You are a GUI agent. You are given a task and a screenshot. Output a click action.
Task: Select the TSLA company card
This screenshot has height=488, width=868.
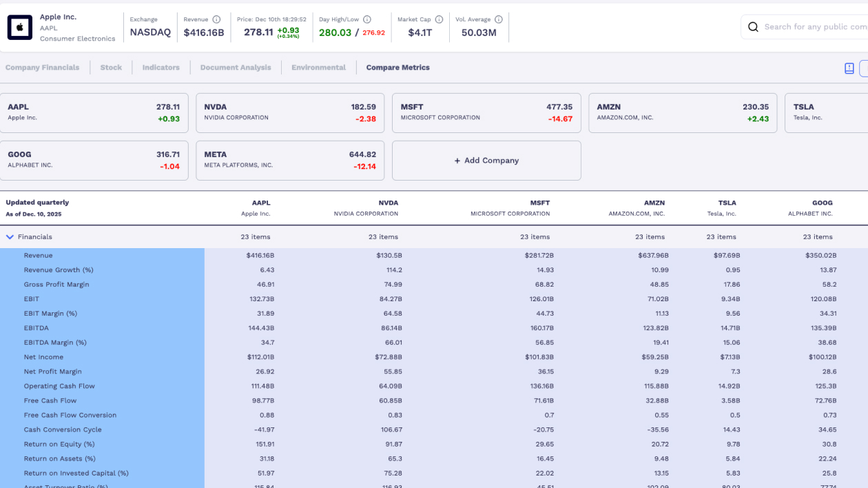[826, 113]
